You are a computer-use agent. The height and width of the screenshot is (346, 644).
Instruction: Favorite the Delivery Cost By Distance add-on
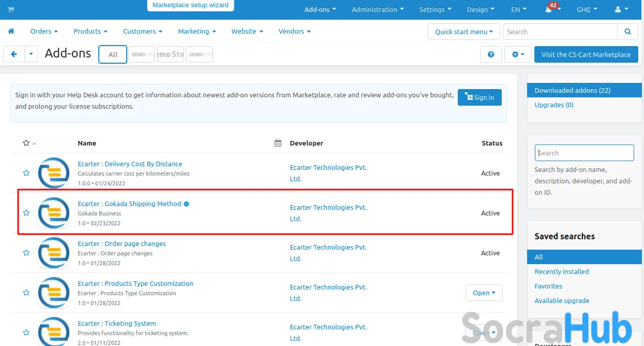click(26, 173)
